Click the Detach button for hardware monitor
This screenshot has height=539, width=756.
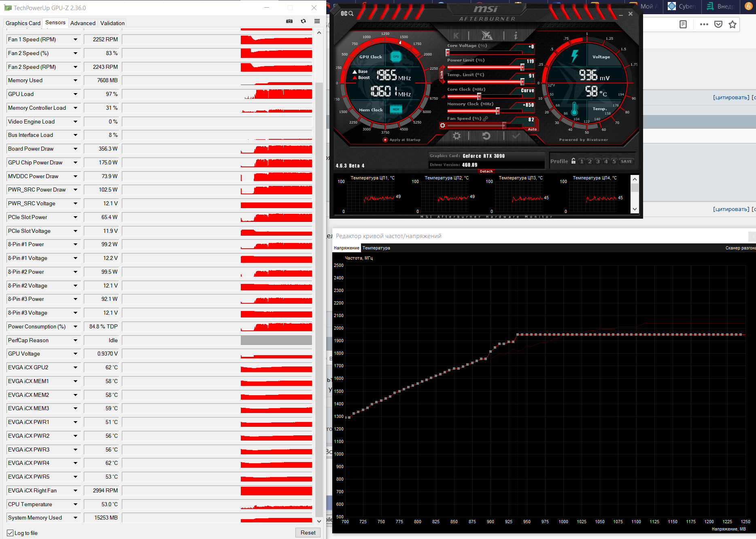click(x=486, y=171)
